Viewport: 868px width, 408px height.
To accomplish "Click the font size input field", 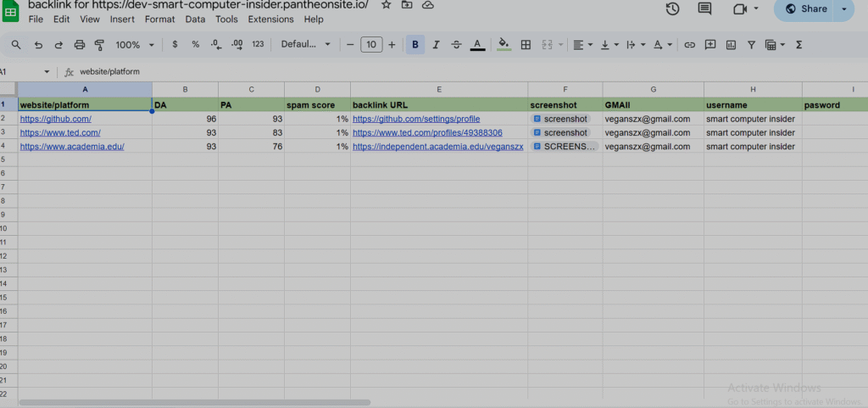I will click(371, 45).
